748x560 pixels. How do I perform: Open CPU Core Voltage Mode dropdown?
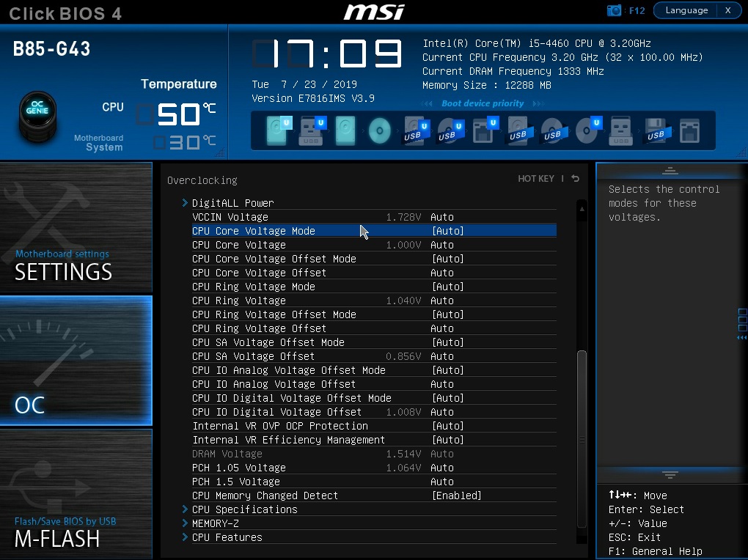pos(447,231)
